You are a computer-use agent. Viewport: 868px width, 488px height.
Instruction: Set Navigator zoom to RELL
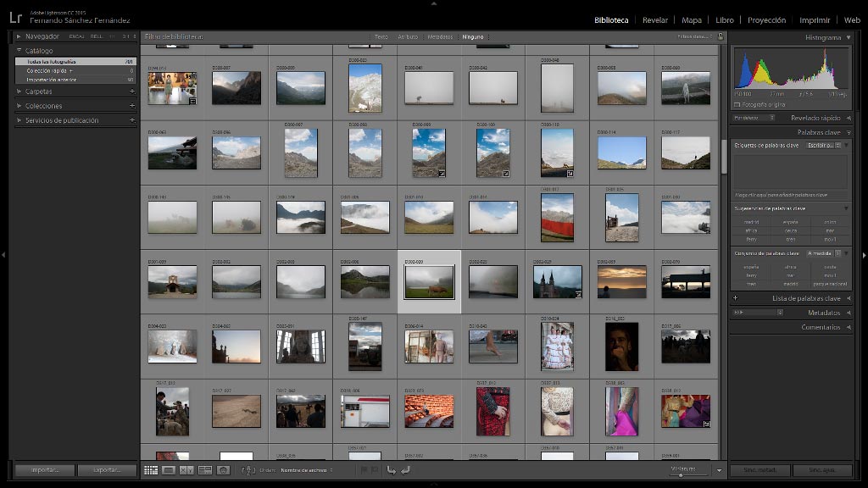tap(97, 36)
